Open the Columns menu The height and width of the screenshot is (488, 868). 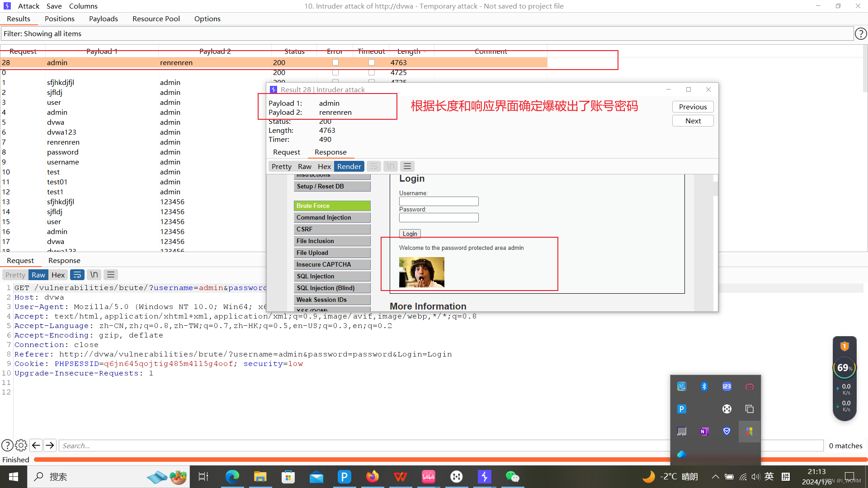coord(83,6)
